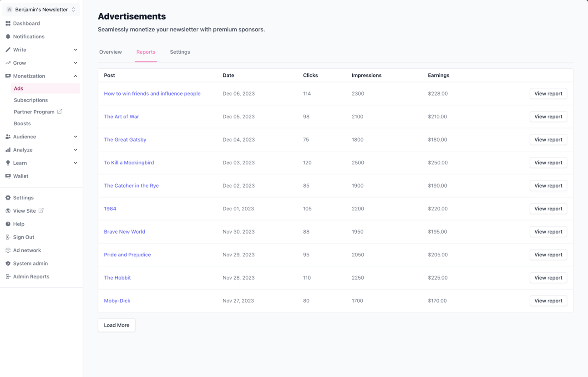Select the Reports tab

point(146,52)
